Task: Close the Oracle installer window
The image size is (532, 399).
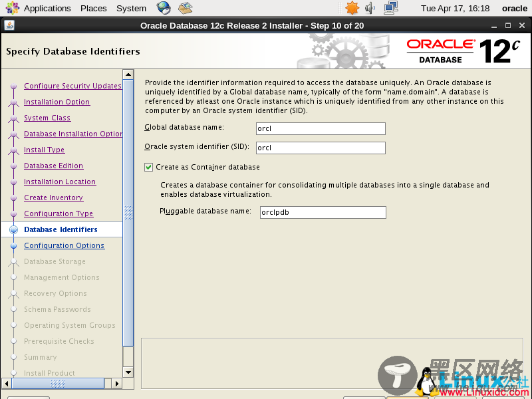Action: (x=522, y=25)
